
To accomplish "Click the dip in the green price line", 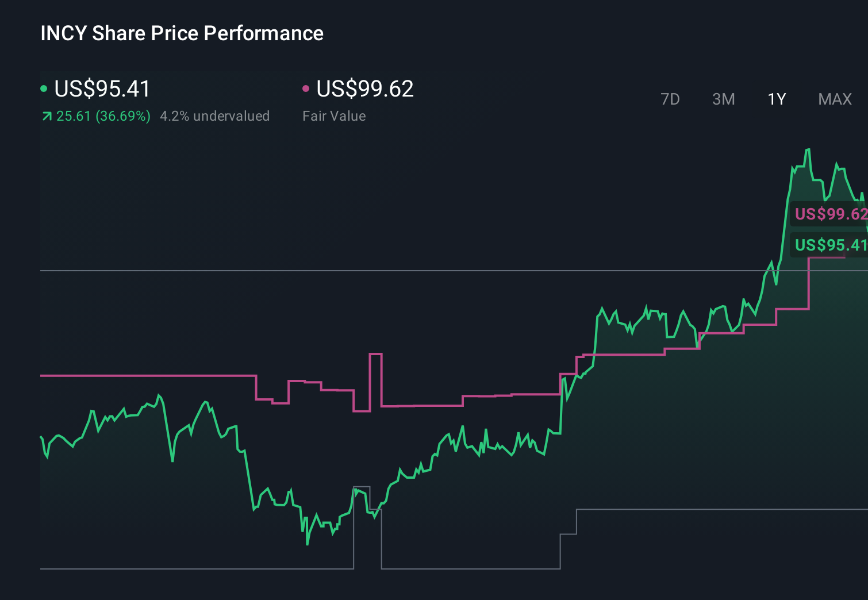I will tap(308, 543).
